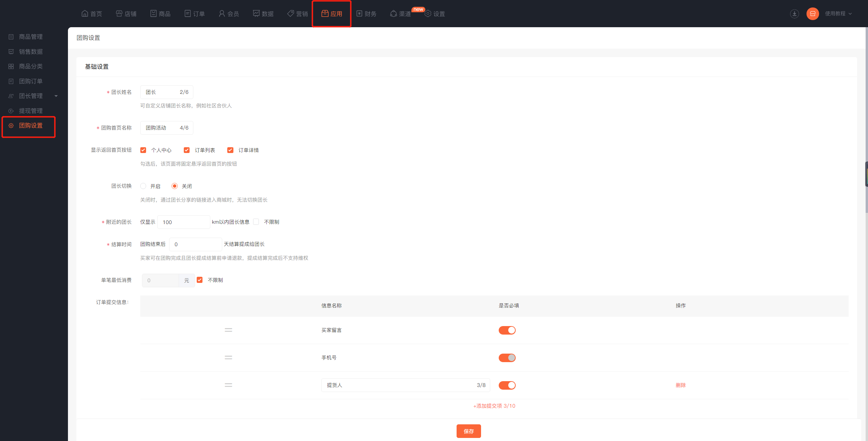The height and width of the screenshot is (441, 868).
Task: Uncheck the 个人中心 checkbox
Action: (143, 150)
